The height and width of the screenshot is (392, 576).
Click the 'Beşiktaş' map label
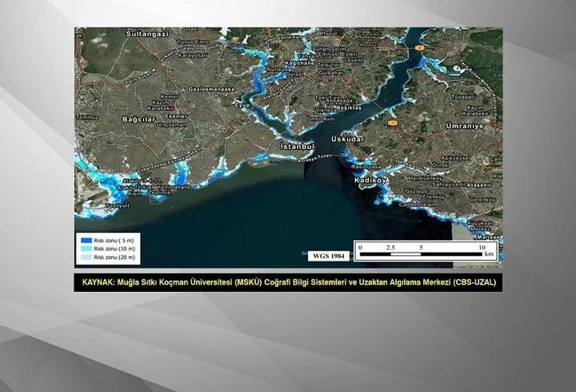coord(349,108)
